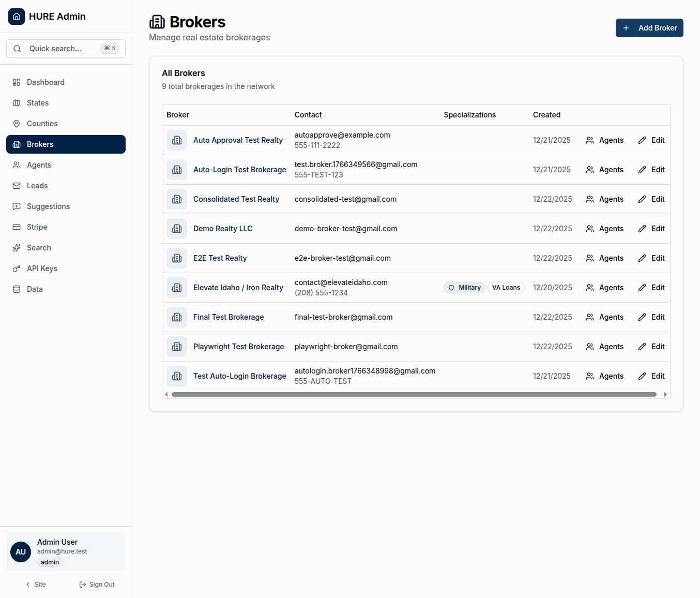Click the Military specialization badge
The width and height of the screenshot is (700, 598).
pos(464,288)
